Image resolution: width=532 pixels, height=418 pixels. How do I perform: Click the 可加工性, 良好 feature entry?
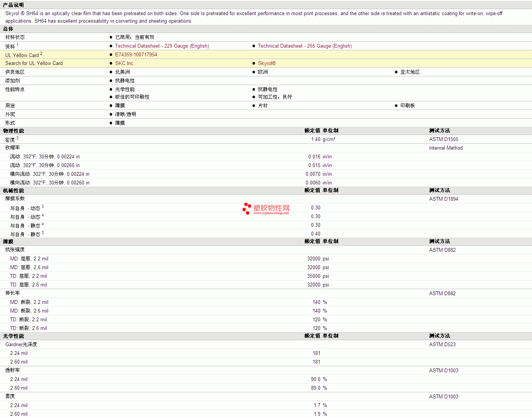(x=275, y=97)
